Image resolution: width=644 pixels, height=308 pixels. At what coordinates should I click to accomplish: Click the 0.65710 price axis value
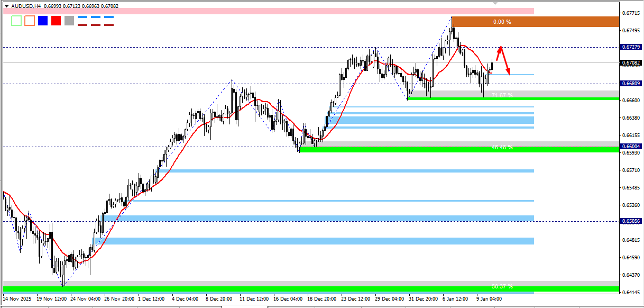(x=632, y=170)
